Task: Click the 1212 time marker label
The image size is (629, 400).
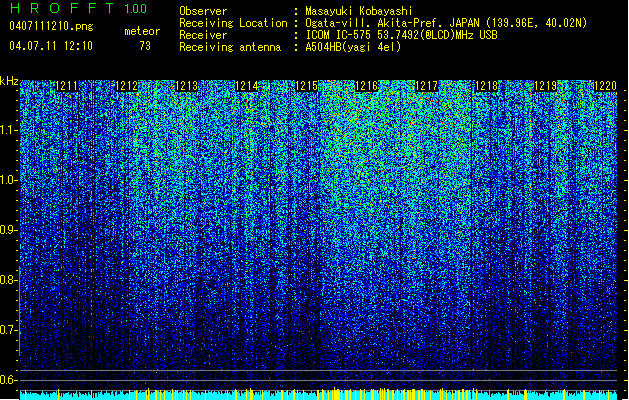Action: tap(126, 86)
